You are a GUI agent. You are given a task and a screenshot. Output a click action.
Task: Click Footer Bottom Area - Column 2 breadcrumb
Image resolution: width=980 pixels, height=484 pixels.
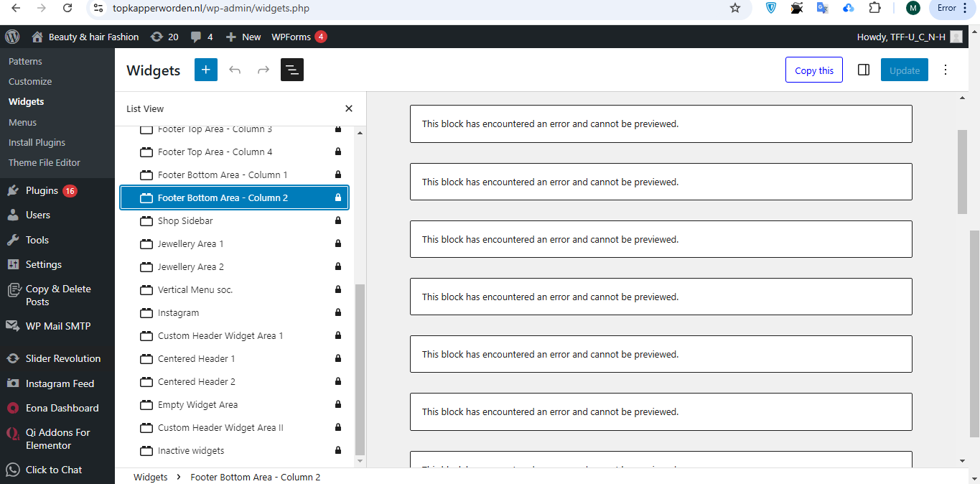(x=255, y=477)
